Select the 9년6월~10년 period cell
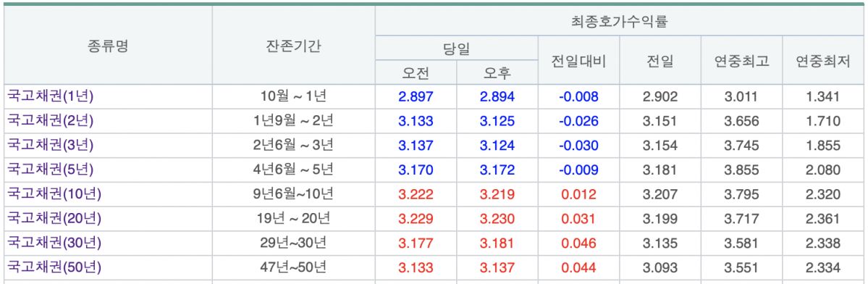Viewport: 868px width, 284px height. (293, 193)
